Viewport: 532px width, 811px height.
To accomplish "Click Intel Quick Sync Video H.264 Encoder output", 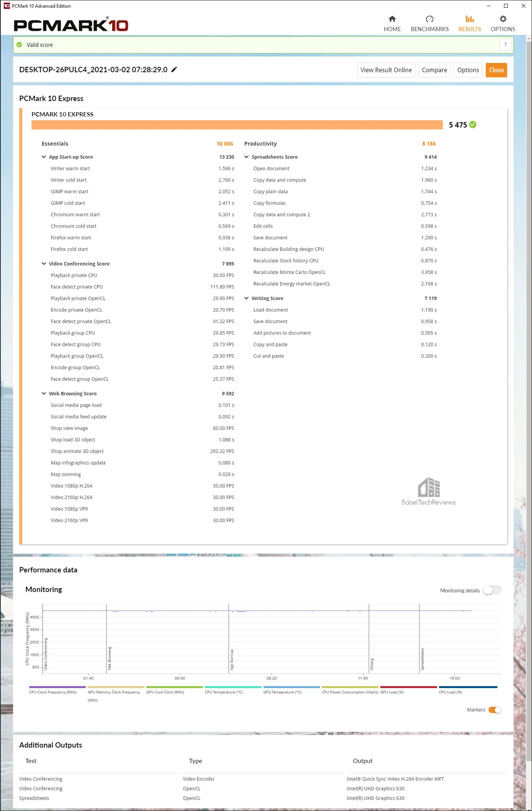I will [x=395, y=779].
